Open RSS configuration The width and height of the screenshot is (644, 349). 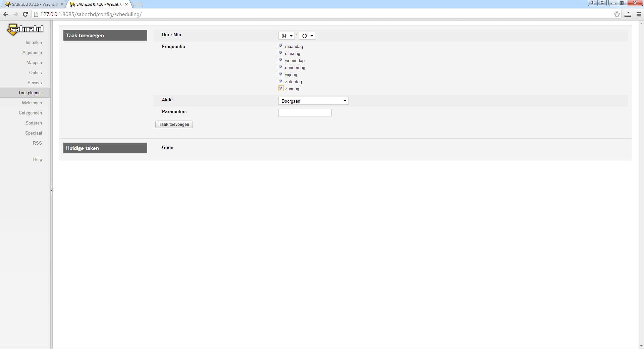coord(37,143)
